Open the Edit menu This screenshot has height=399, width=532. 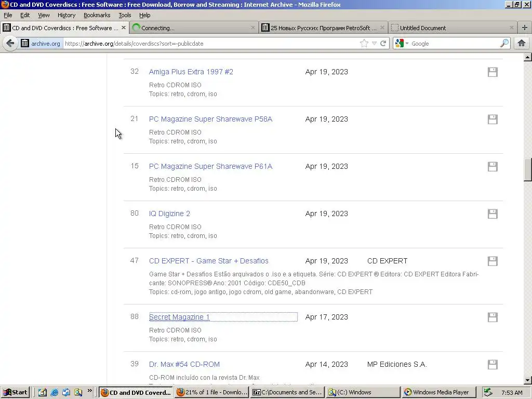[25, 15]
